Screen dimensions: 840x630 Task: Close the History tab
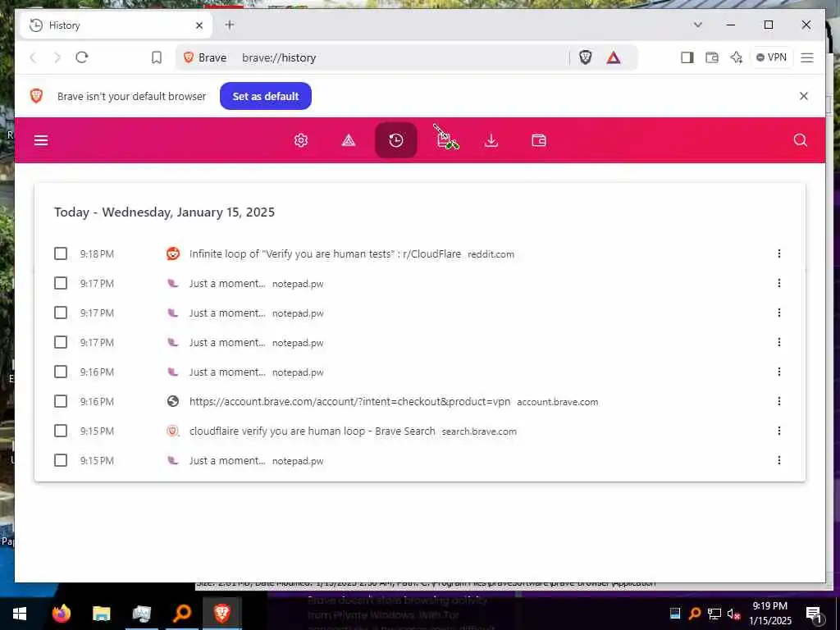(x=199, y=25)
